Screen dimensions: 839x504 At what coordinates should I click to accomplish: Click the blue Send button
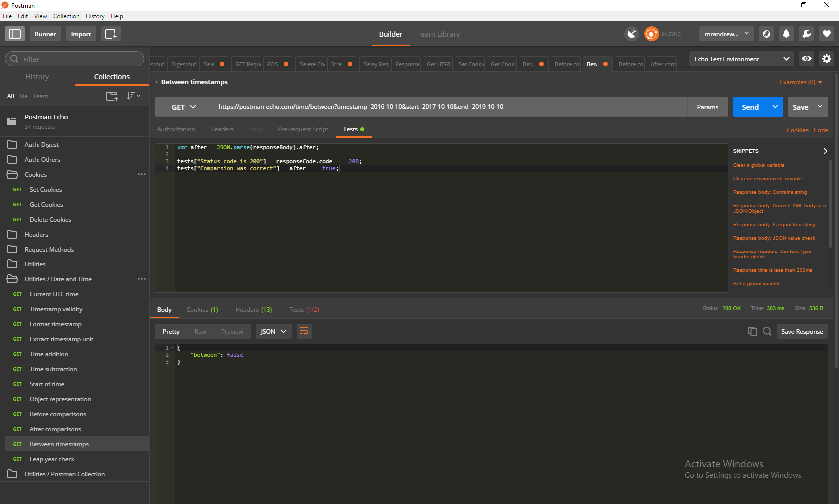pyautogui.click(x=750, y=107)
